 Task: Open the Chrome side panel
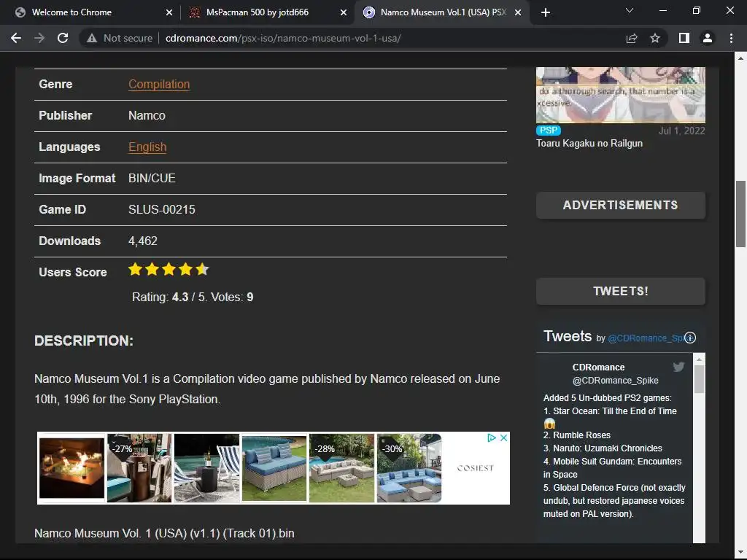684,38
